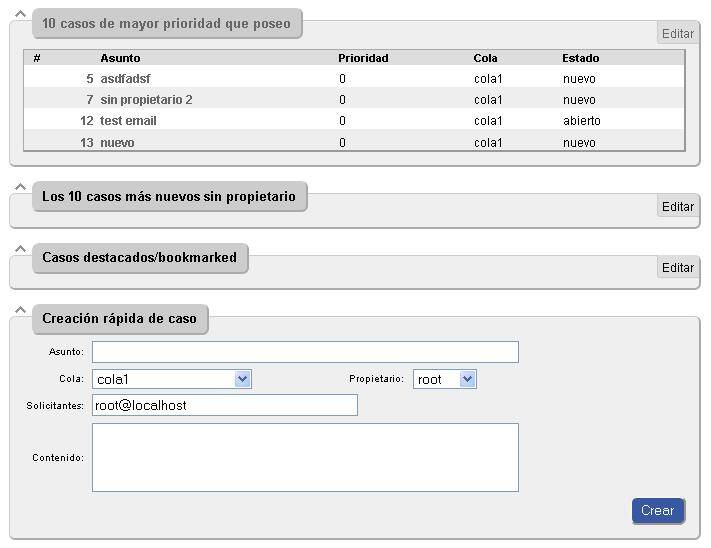Edit the newest unowned cases panel
The height and width of the screenshot is (548, 711).
click(677, 206)
